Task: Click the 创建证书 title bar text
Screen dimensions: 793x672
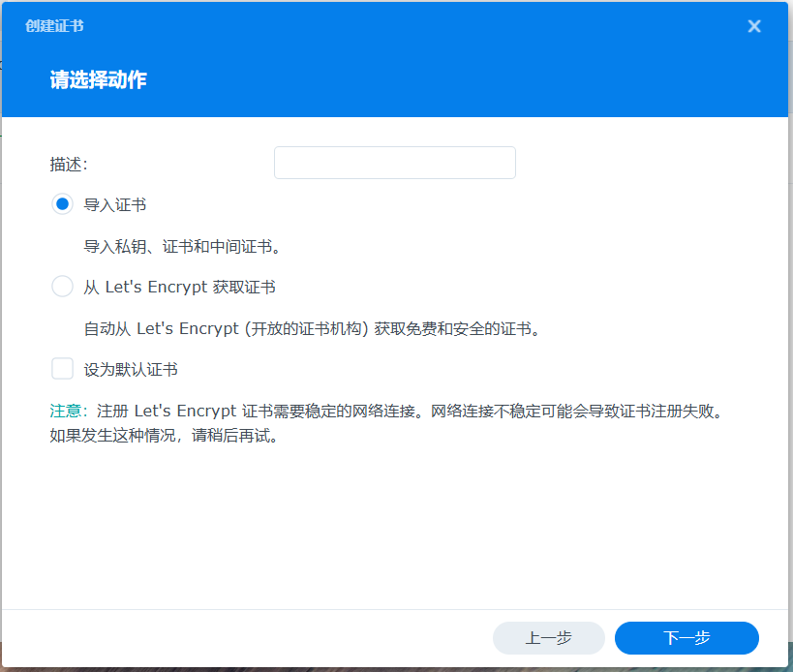Action: (52, 26)
